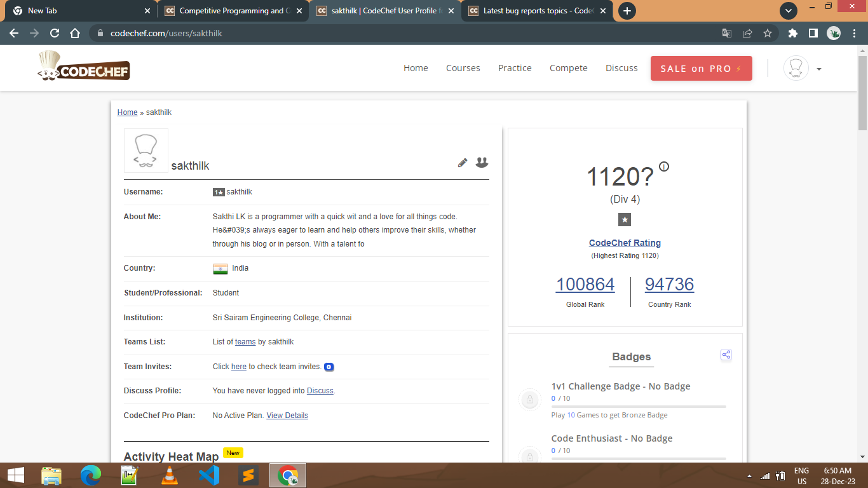Viewport: 868px width, 488px height.
Task: Click the browser back arrow
Action: coord(14,33)
